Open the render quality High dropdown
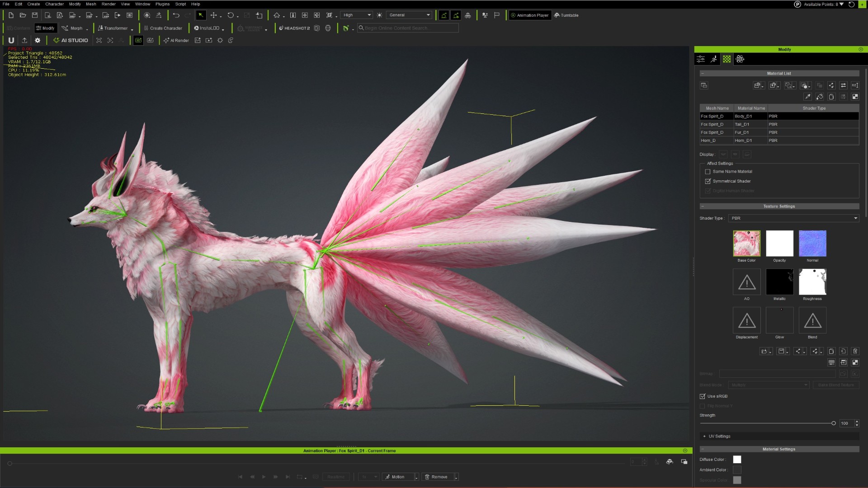Screen dimensions: 868x488 coord(357,15)
